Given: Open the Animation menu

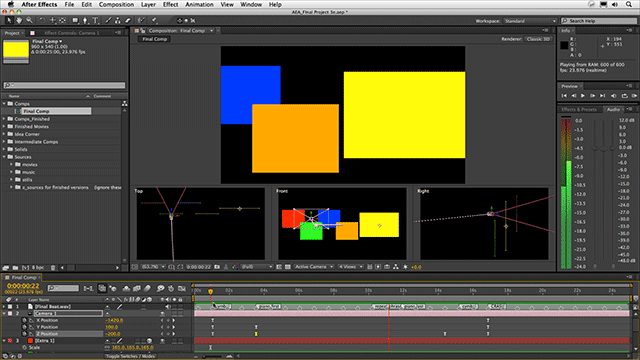Looking at the screenshot, I should click(x=199, y=4).
